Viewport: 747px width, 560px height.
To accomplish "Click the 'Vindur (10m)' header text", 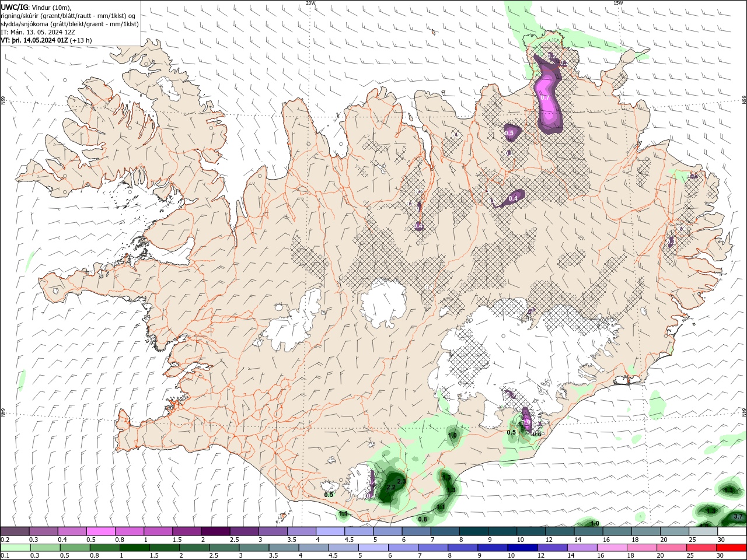I will click(x=51, y=7).
